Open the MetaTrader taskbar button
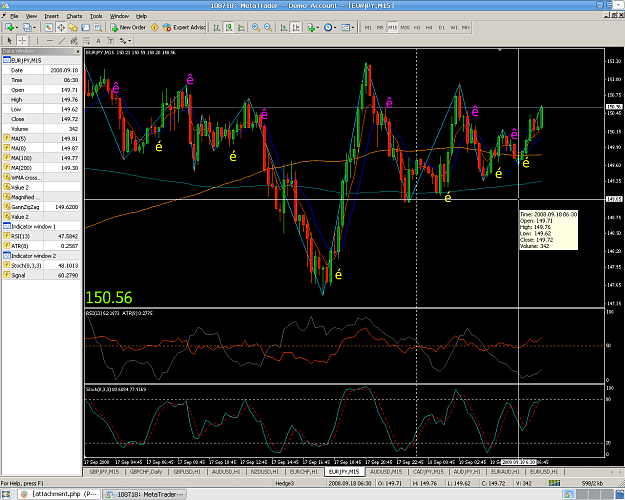 [143, 494]
